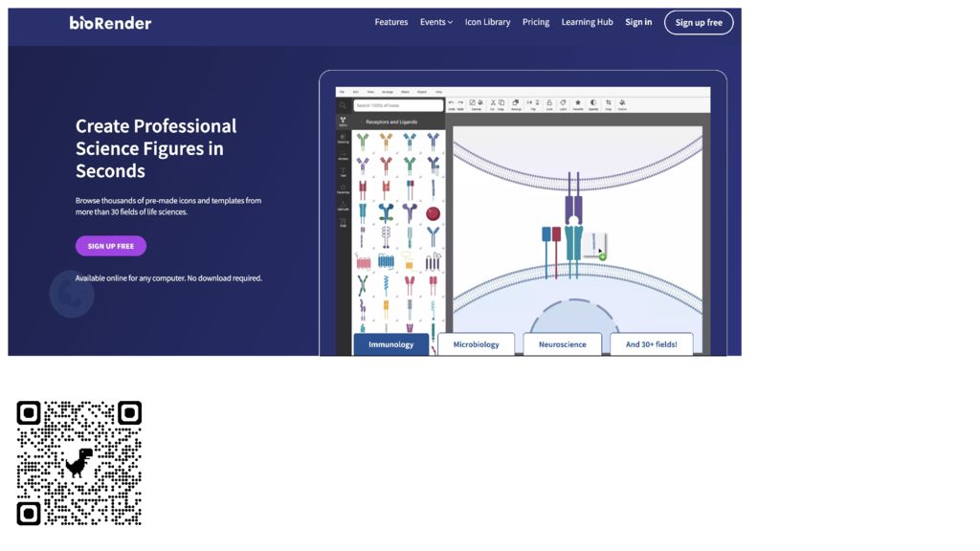Select the red sphere icon in library

click(433, 213)
